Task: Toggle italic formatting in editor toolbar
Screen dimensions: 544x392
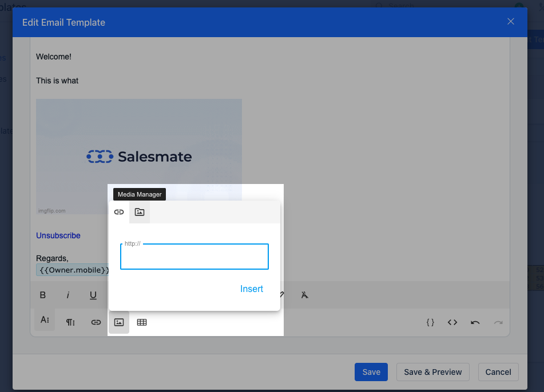Action: tap(68, 295)
